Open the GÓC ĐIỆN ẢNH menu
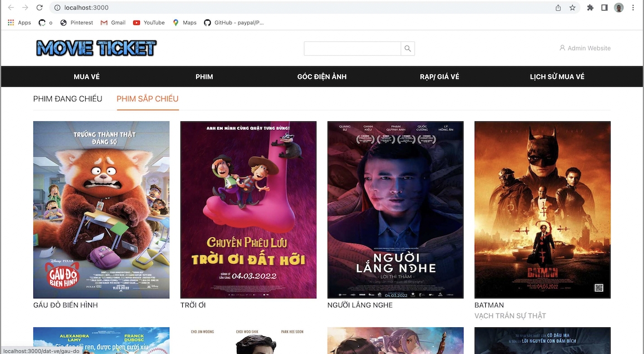The width and height of the screenshot is (644, 354). click(322, 77)
